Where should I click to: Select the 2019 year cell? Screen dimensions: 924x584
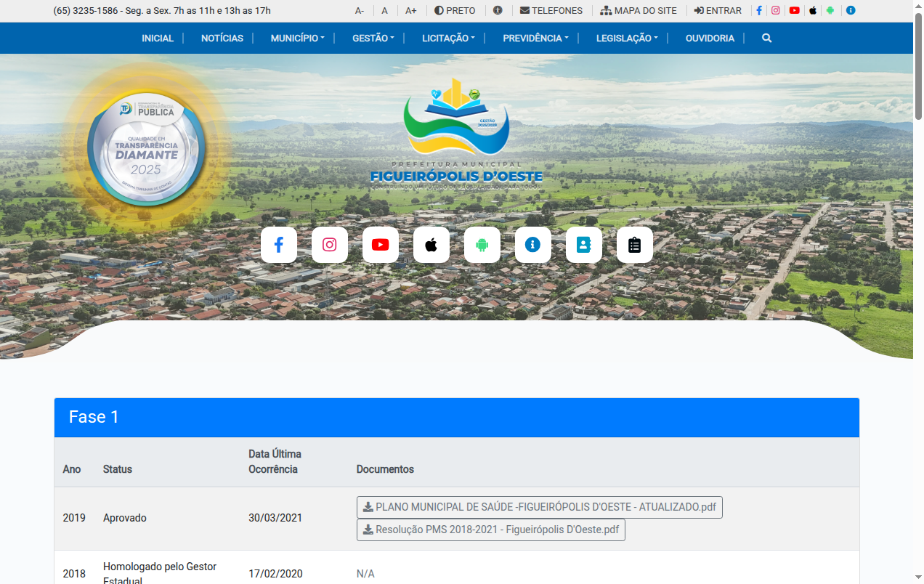(74, 518)
